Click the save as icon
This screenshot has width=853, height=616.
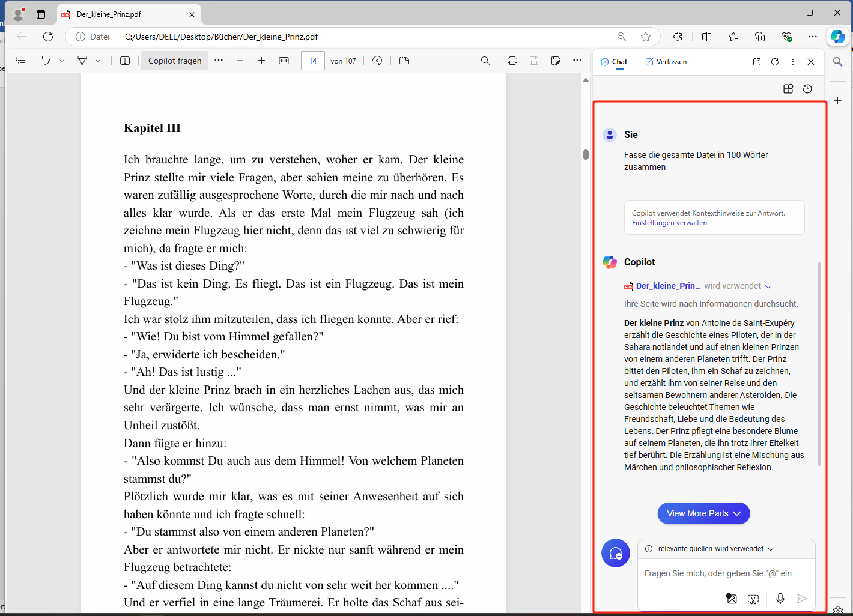point(556,61)
